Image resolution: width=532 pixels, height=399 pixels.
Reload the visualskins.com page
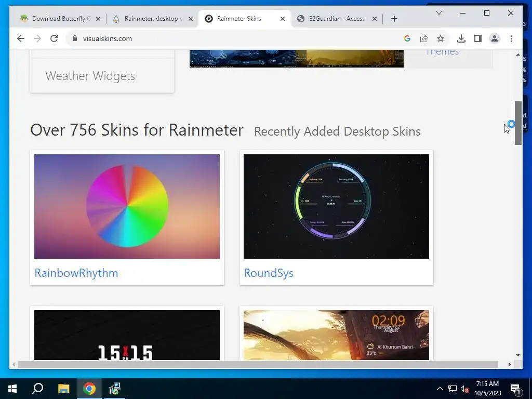pos(54,38)
